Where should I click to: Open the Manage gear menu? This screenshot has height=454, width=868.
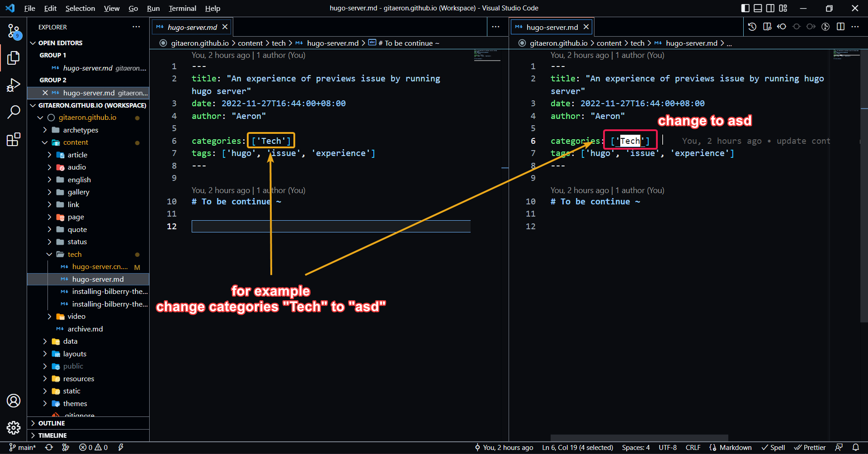(14, 428)
